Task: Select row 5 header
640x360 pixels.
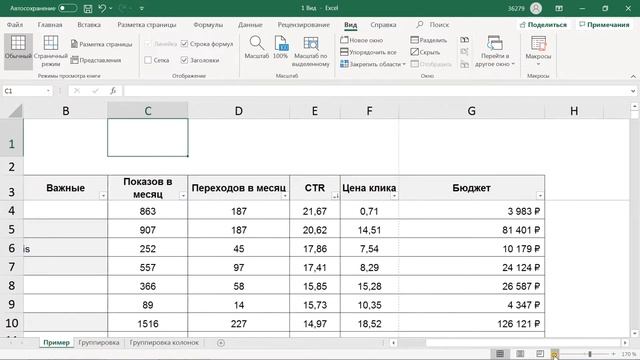Action: pyautogui.click(x=11, y=229)
